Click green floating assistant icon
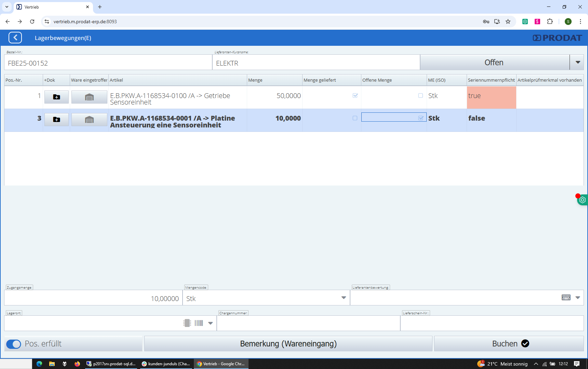Screen dimensions: 588x369 point(583,200)
